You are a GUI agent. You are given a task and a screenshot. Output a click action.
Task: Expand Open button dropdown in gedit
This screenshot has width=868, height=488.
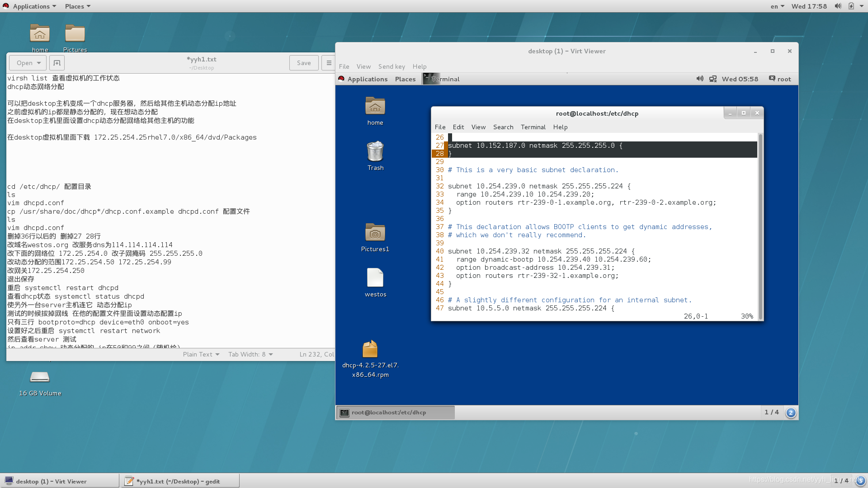[x=39, y=63]
